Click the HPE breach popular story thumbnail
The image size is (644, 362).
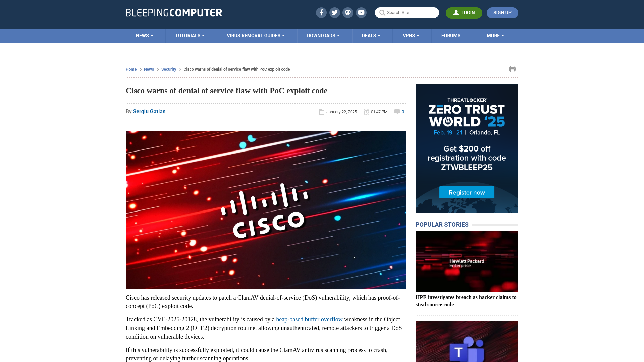(x=467, y=261)
